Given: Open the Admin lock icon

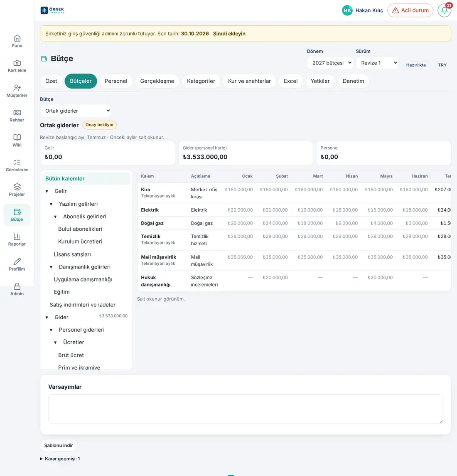Looking at the screenshot, I should [x=17, y=286].
